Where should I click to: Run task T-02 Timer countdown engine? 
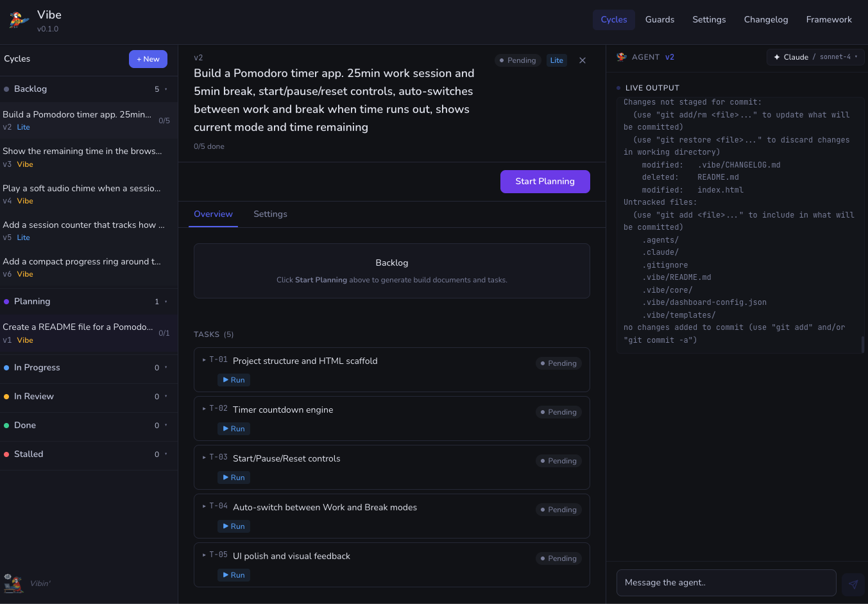point(234,429)
